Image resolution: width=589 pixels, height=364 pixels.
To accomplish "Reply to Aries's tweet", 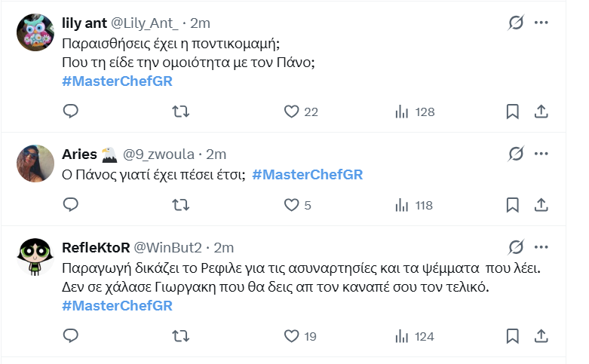I will [71, 205].
